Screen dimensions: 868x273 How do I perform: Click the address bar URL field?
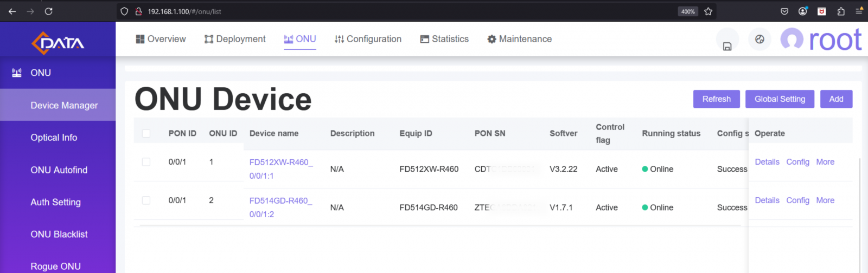[380, 11]
